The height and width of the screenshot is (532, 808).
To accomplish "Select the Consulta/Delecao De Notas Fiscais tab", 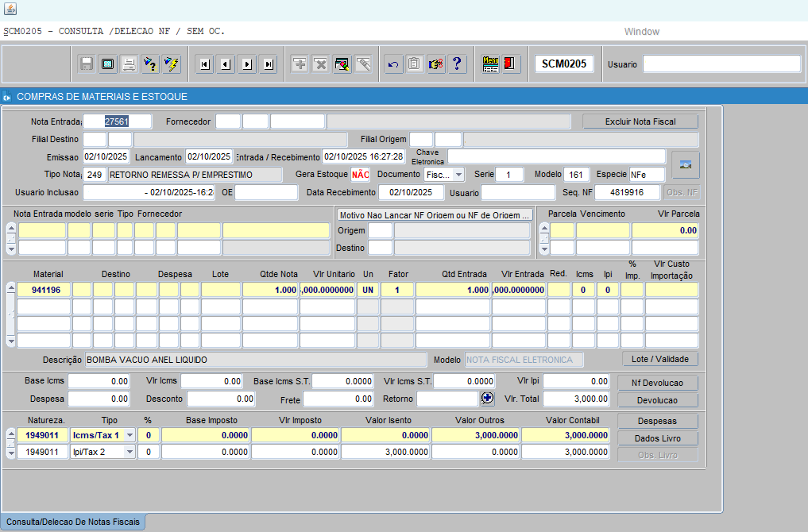I will click(73, 522).
